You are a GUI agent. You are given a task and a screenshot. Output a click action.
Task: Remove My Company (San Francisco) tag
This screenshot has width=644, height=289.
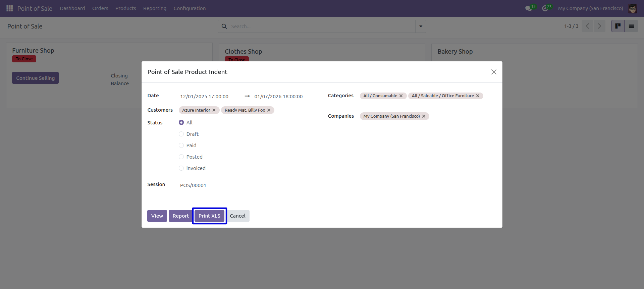[x=424, y=116]
